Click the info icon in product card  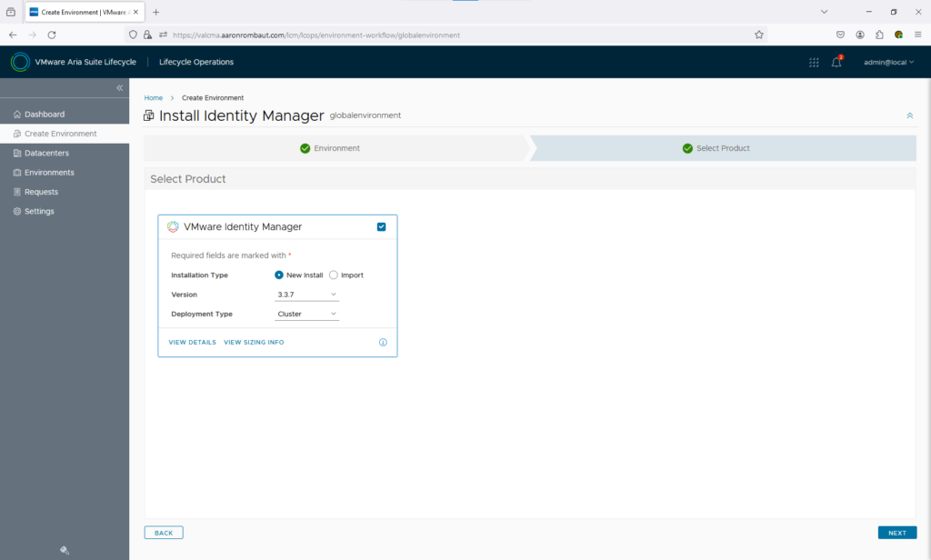383,343
